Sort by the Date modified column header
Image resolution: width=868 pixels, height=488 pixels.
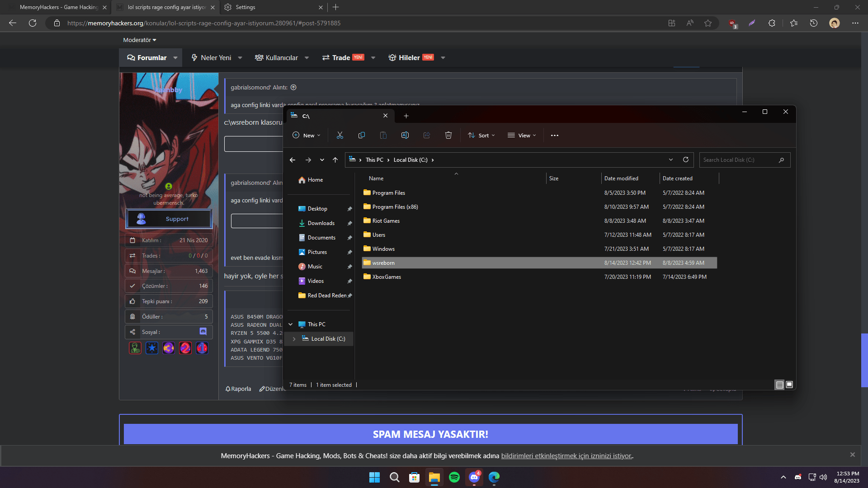[630, 178]
